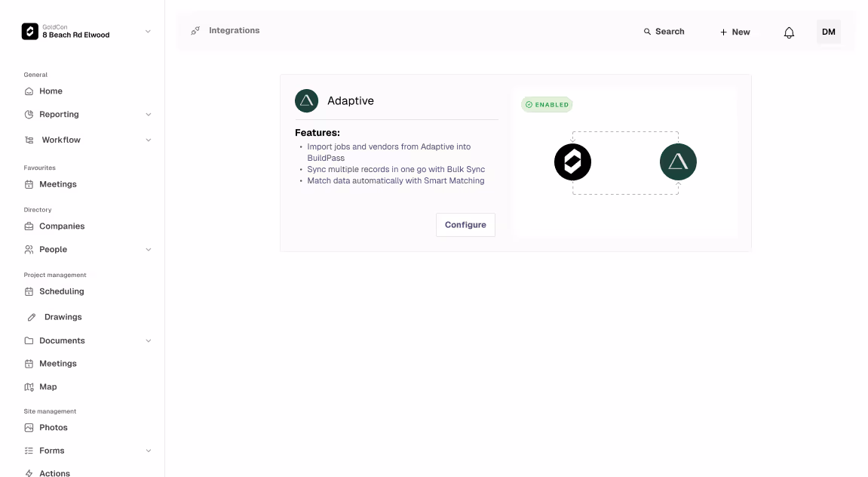Click the Bulk Sync feature line
The image size is (868, 477).
[396, 170]
